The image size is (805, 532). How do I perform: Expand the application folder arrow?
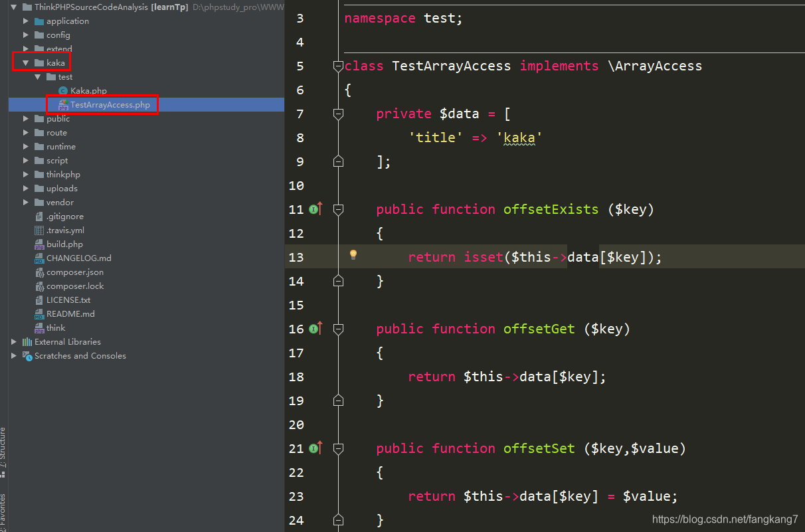(x=26, y=21)
